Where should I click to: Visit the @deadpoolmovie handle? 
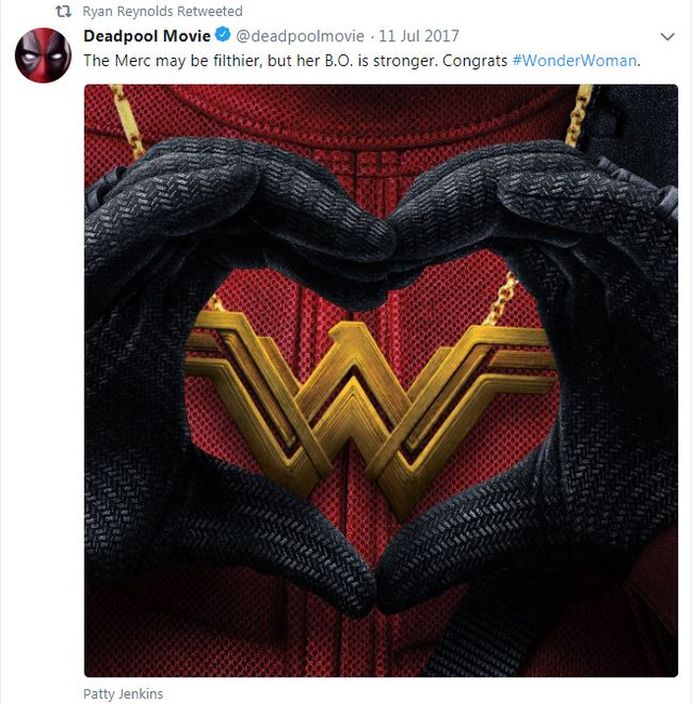(x=300, y=36)
